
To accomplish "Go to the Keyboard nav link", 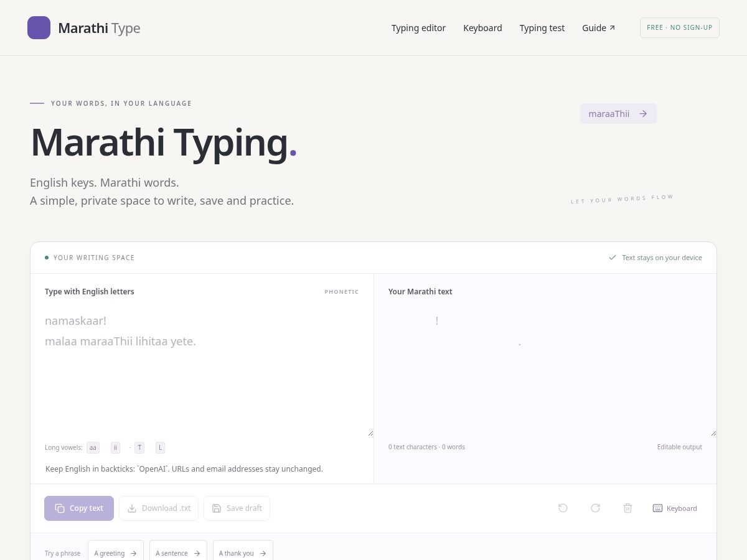I will coord(482,28).
